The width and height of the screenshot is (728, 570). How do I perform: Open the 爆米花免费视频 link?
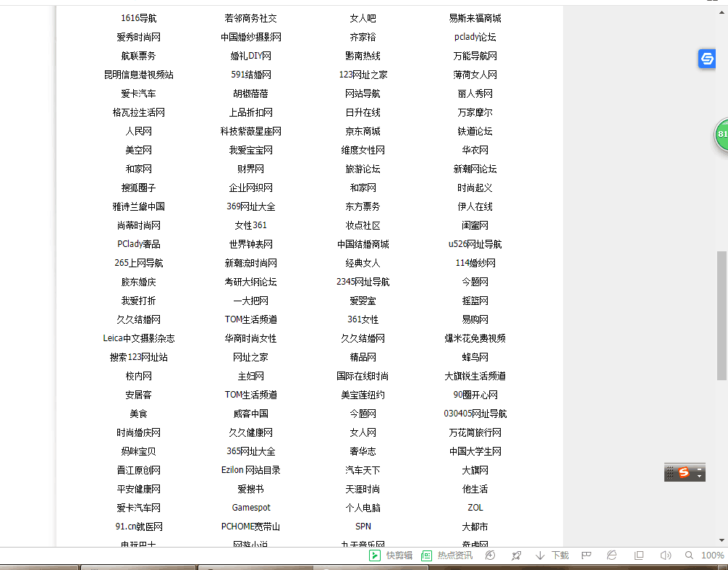475,338
